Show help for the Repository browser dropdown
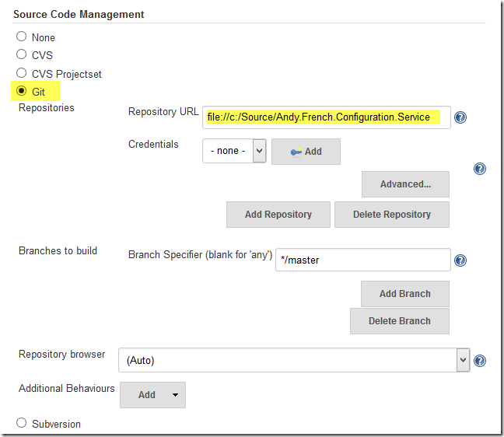The height and width of the screenshot is (437, 504). click(x=480, y=360)
